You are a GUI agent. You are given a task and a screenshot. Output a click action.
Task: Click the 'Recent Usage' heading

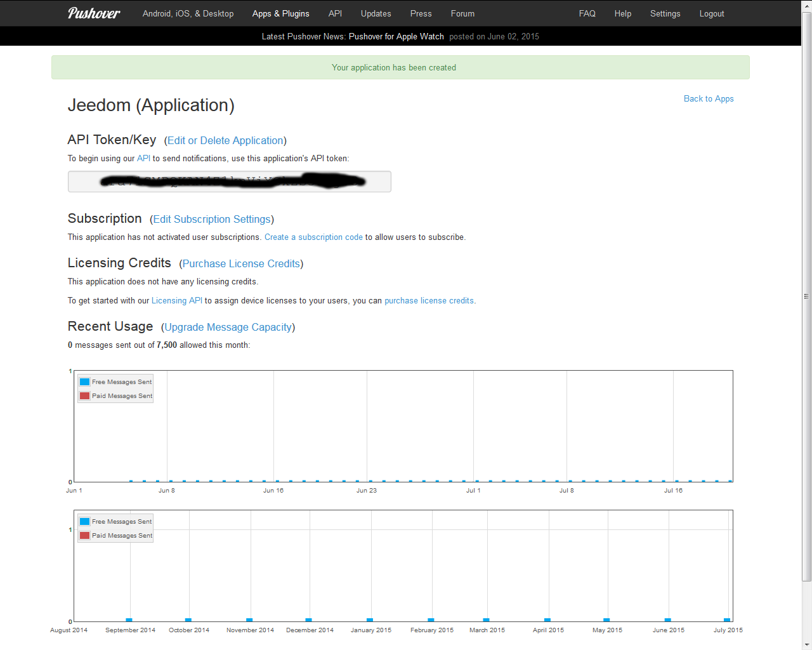tap(110, 326)
